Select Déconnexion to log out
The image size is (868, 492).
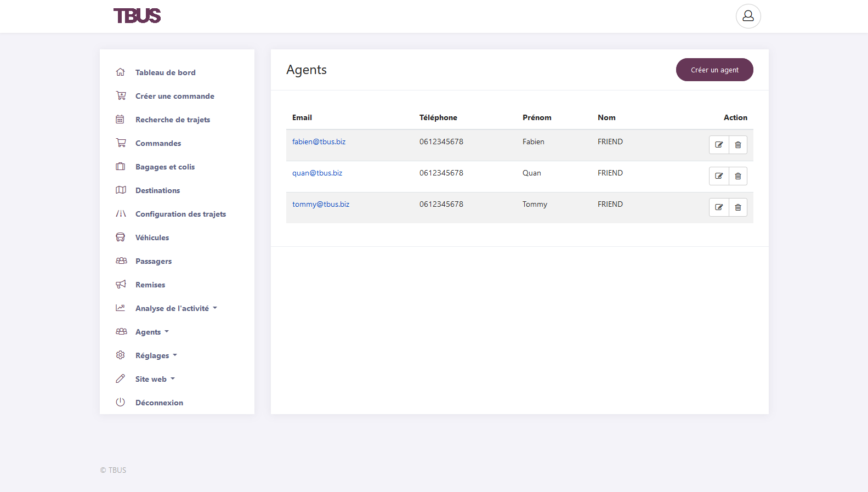tap(159, 403)
